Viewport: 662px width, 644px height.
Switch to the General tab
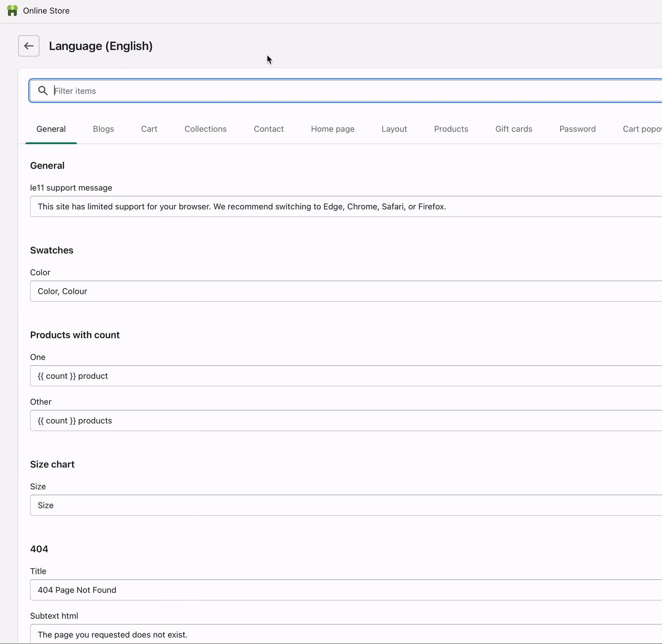click(51, 129)
